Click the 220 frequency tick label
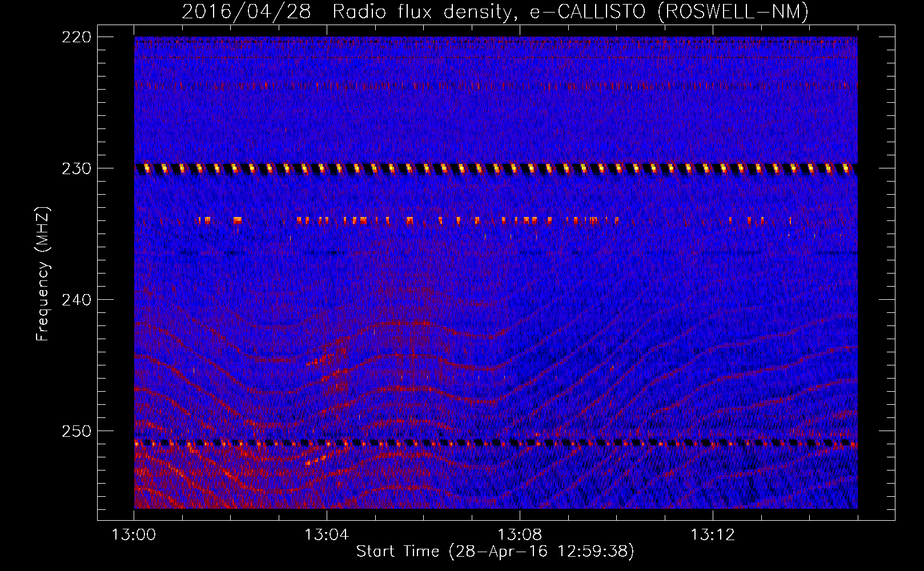The width and height of the screenshot is (924, 571). point(77,37)
